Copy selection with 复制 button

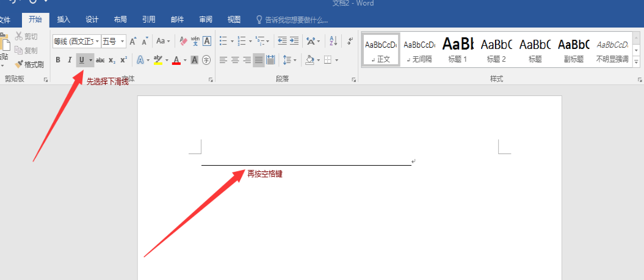pos(26,51)
